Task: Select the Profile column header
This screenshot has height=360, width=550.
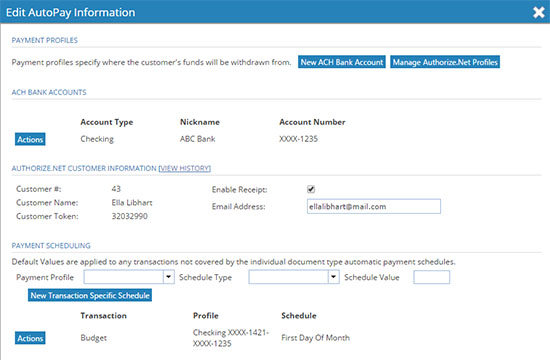Action: (x=206, y=316)
